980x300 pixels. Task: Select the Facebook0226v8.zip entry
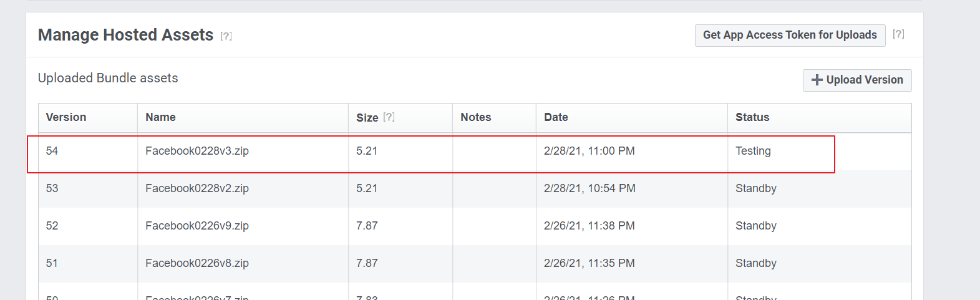tap(197, 263)
